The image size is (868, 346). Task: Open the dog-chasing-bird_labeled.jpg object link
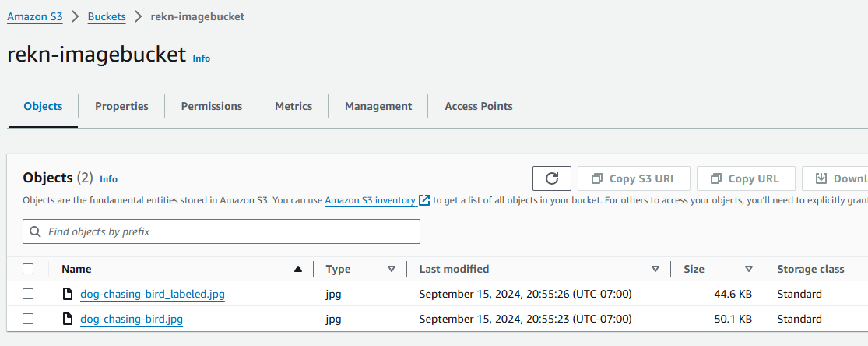pyautogui.click(x=153, y=294)
